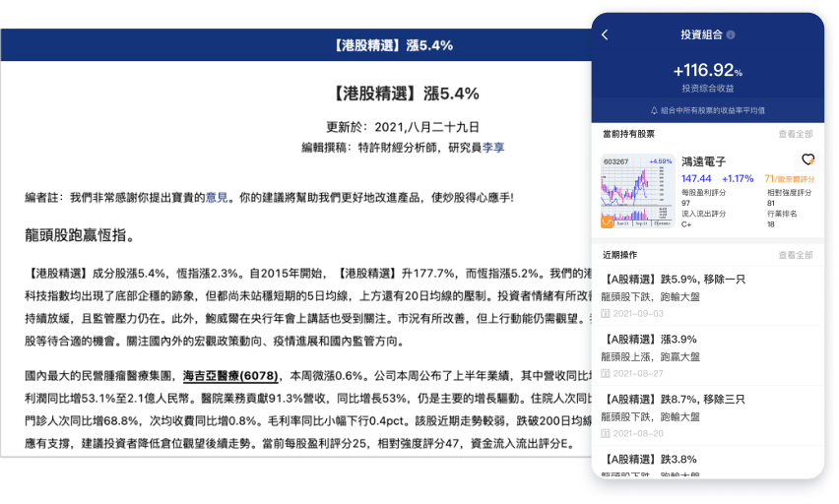The width and height of the screenshot is (839, 504).
Task: Click the orange logo badge on chart
Action: (x=607, y=223)
